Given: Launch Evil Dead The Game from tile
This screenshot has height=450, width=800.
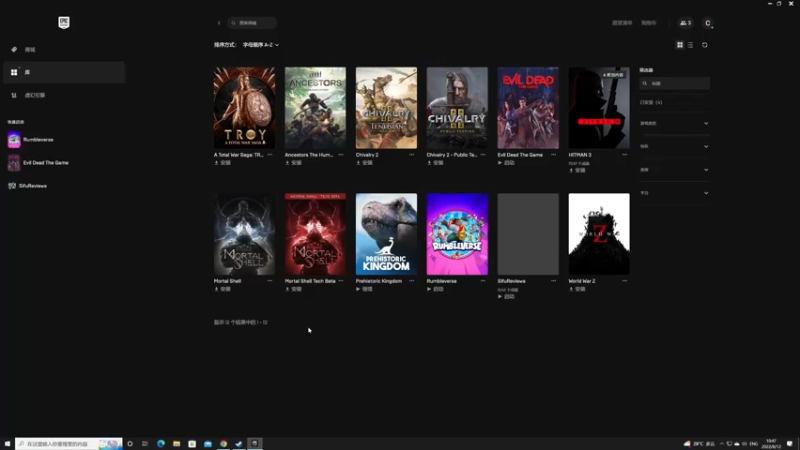Looking at the screenshot, I should [x=506, y=163].
